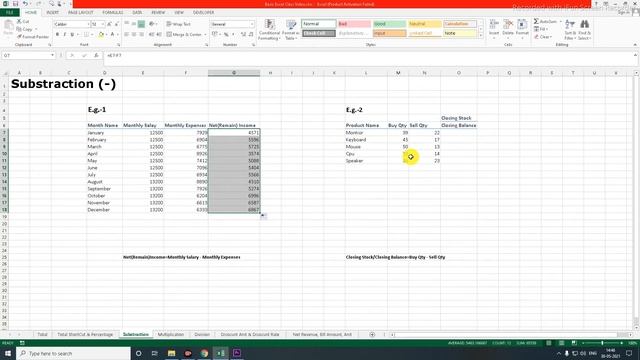Click the Undo arrow icon
Viewport: 640px width, 360px height.
(25, 4)
